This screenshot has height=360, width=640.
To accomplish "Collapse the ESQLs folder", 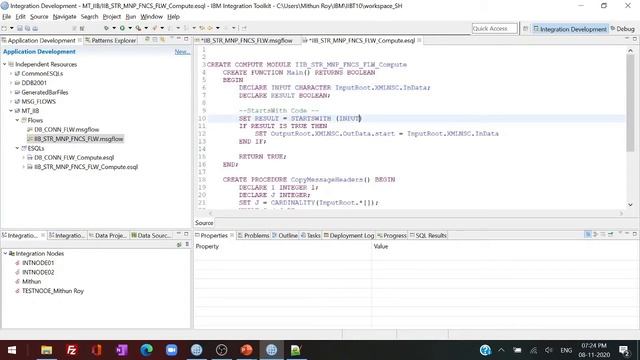I will click(18, 148).
